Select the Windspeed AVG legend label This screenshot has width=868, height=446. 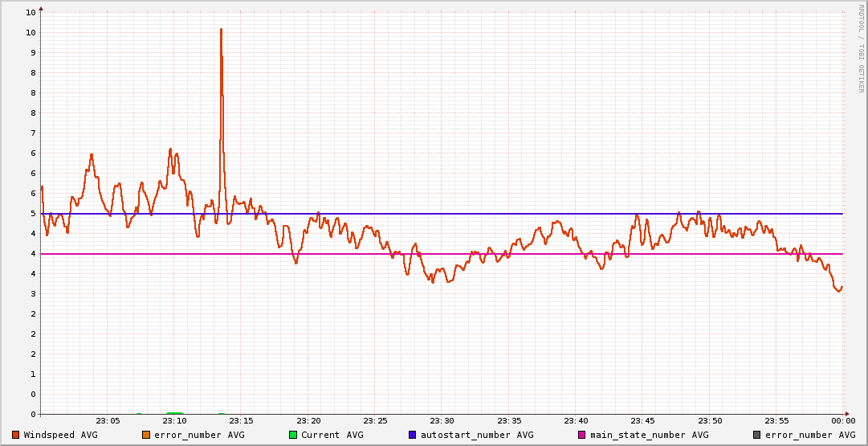click(x=60, y=435)
